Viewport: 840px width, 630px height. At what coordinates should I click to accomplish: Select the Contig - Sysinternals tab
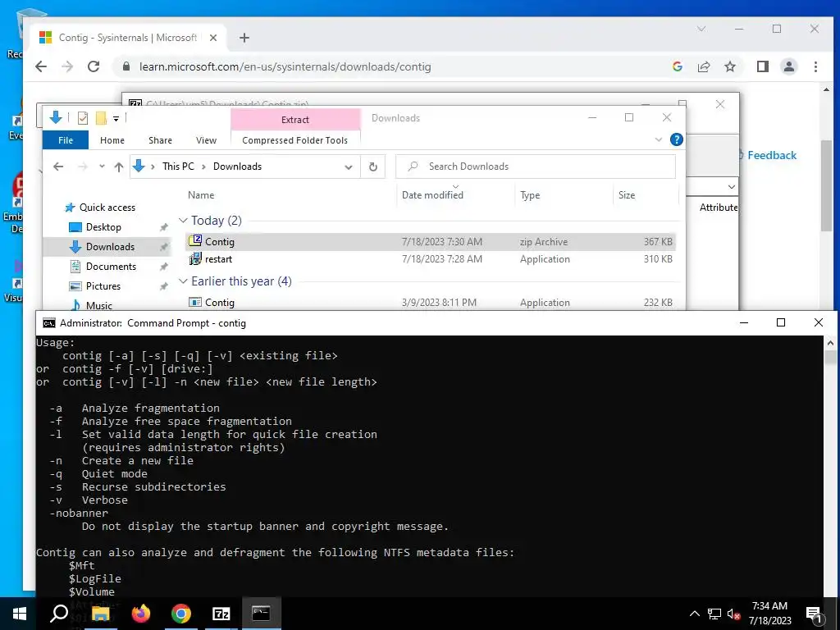click(129, 38)
